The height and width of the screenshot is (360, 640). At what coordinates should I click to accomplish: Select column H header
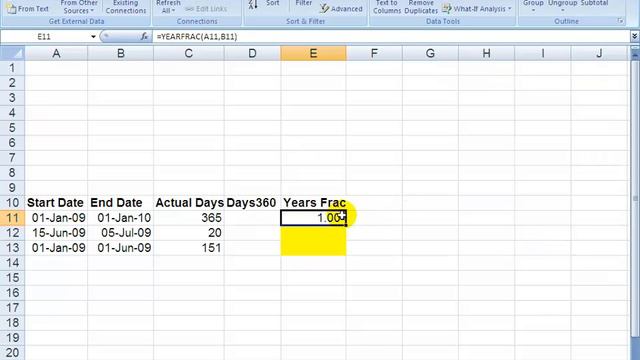487,53
